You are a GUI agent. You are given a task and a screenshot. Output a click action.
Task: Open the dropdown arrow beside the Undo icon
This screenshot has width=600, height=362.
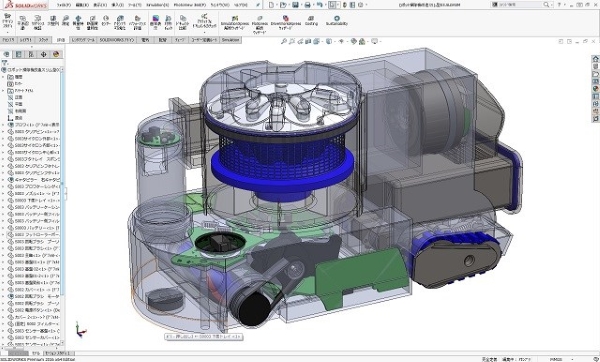pos(326,5)
